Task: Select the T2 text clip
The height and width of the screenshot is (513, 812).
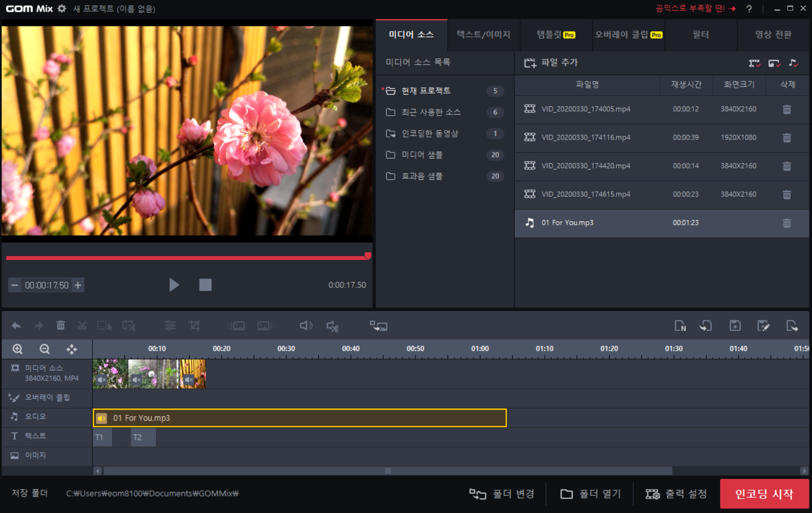Action: (x=143, y=437)
